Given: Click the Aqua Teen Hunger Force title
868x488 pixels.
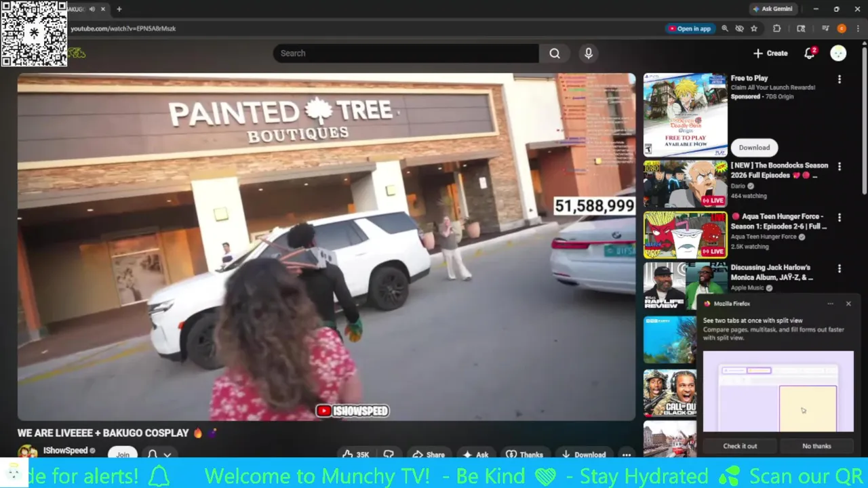Looking at the screenshot, I should (x=779, y=221).
